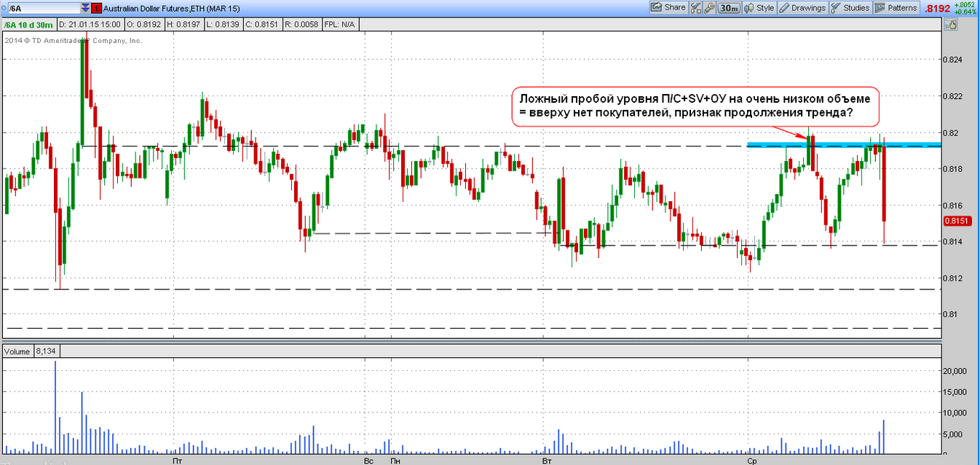
Task: Select the cyan horizontal price level line
Action: point(845,144)
